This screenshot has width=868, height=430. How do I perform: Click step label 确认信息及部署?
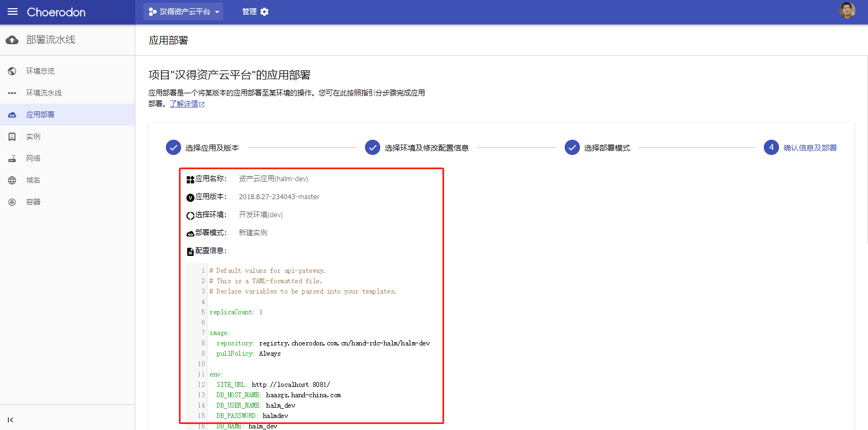[x=810, y=148]
